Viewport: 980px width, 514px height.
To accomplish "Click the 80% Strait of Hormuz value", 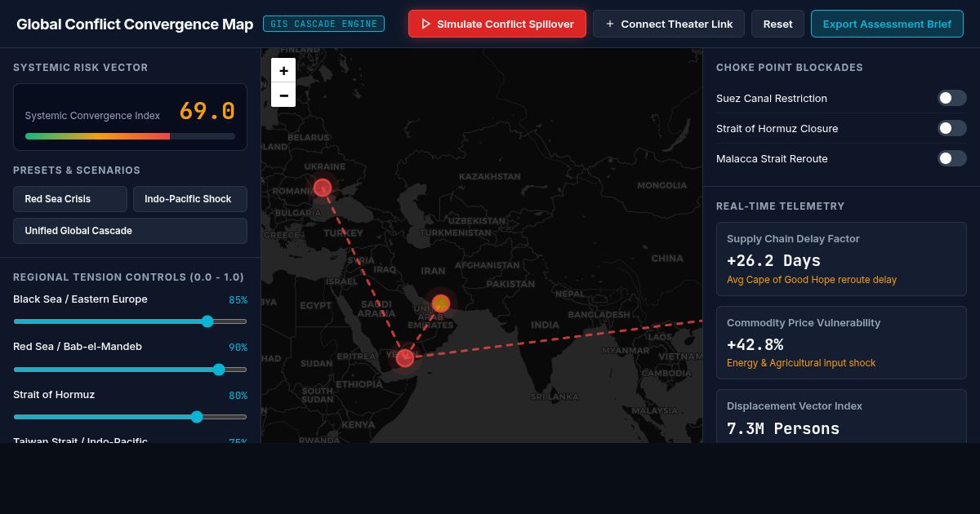I will pos(238,395).
